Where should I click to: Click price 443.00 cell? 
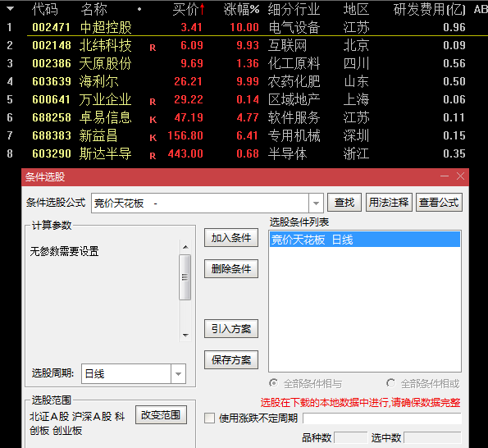(x=185, y=153)
